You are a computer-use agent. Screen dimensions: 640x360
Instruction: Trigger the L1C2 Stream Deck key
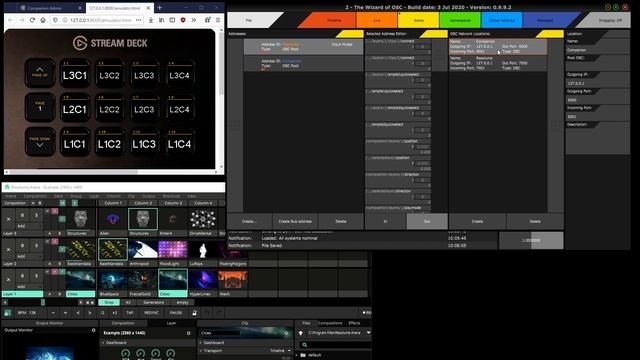pos(109,142)
